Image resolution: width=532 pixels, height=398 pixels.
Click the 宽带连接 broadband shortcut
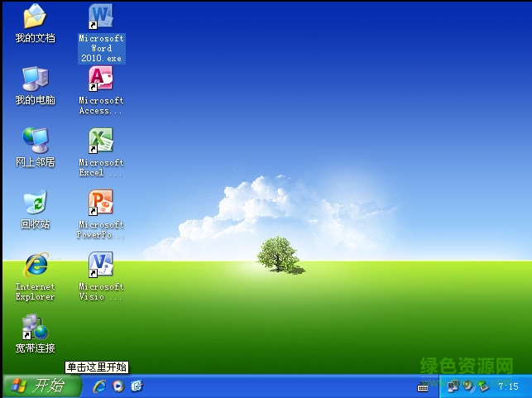pos(35,328)
